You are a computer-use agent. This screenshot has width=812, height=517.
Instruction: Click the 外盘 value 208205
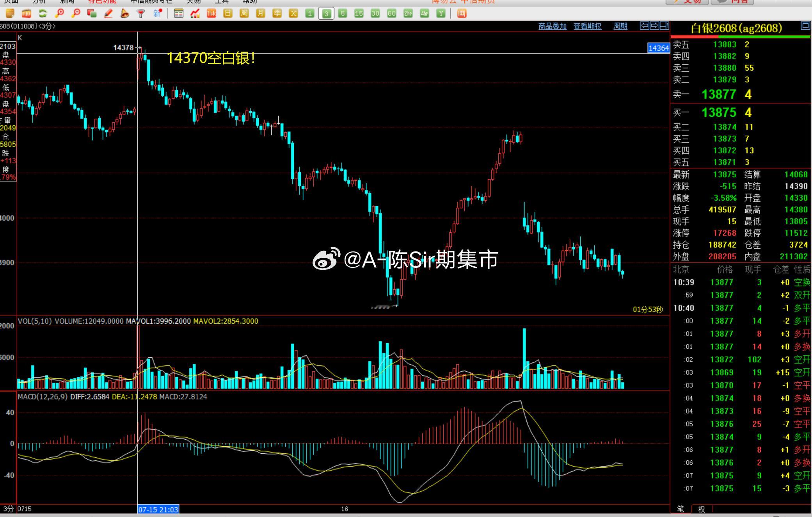click(722, 257)
